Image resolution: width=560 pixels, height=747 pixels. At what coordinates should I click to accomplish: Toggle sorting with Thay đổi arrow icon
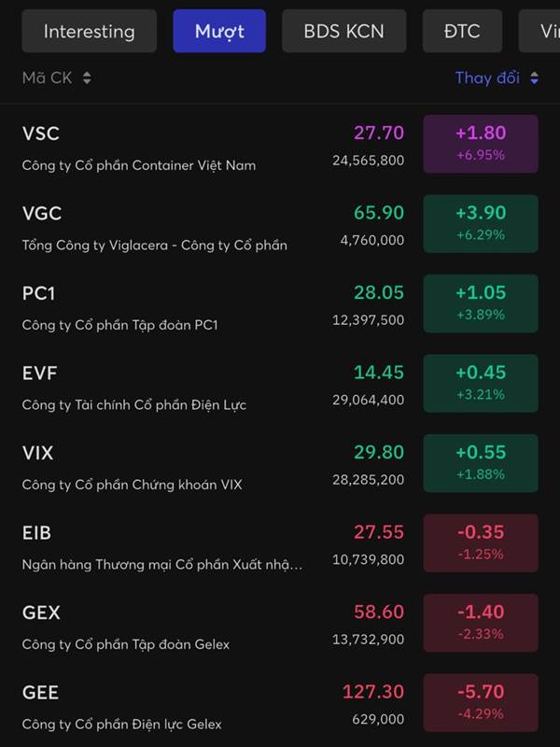tap(534, 78)
